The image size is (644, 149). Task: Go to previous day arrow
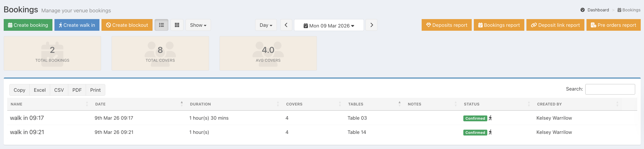click(286, 25)
